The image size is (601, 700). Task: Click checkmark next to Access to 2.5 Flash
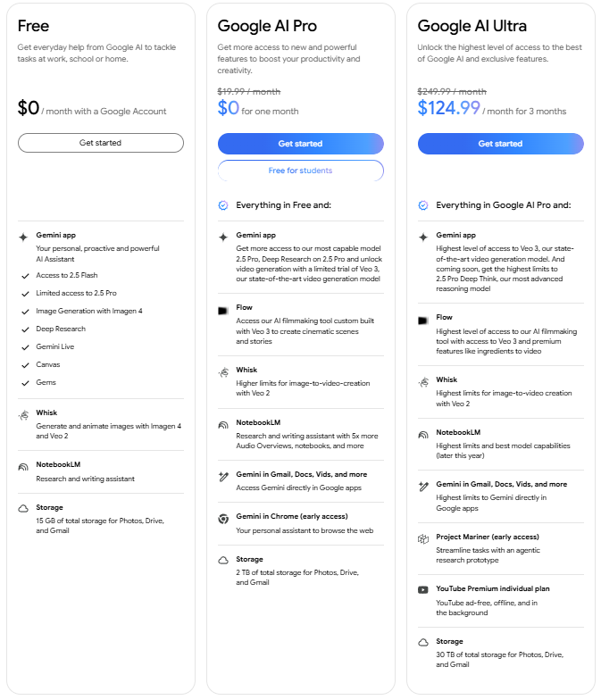click(x=24, y=276)
